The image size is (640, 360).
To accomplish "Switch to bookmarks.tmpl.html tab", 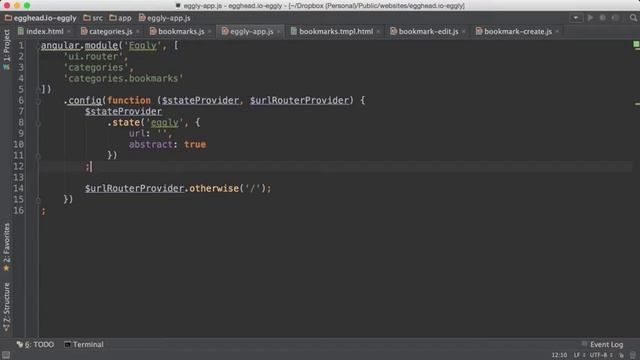I will tap(336, 31).
